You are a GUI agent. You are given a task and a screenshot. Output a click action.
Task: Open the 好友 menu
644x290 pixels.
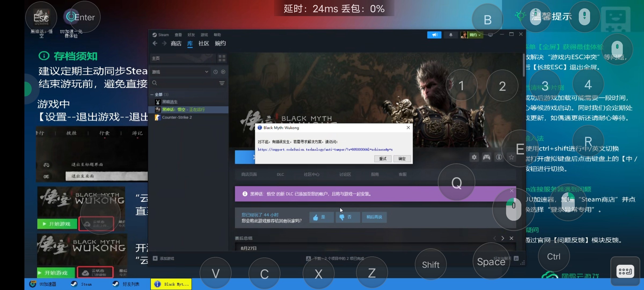(191, 35)
